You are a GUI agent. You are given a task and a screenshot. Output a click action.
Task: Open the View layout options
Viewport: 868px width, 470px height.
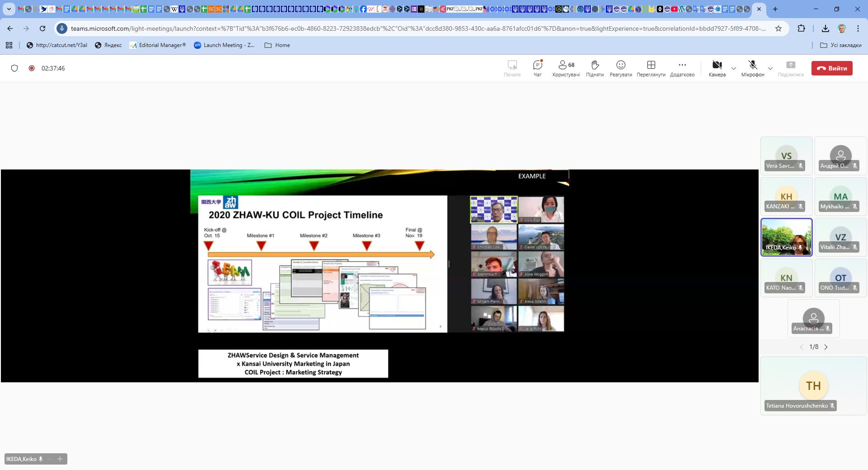point(651,68)
